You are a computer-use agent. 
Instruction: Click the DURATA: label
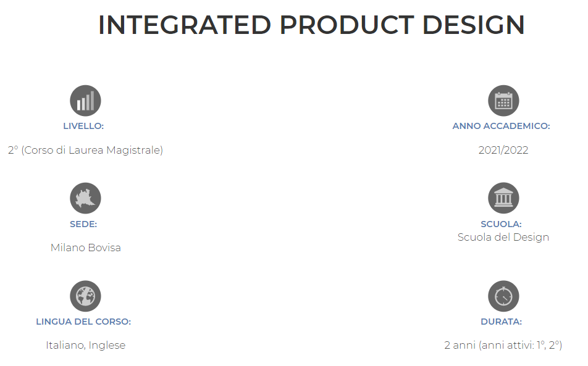coord(501,322)
